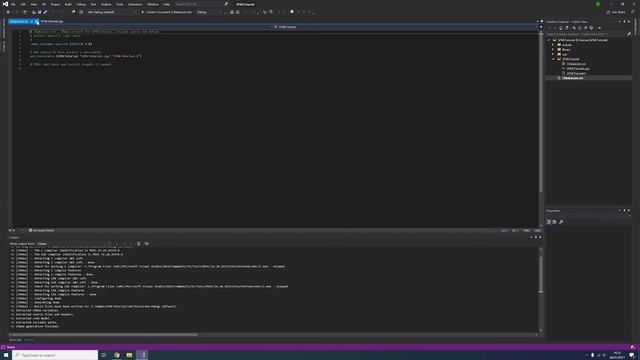Click the Output panel horizontal scrollbar
Image resolution: width=640 pixels, height=360 pixels.
[273, 335]
